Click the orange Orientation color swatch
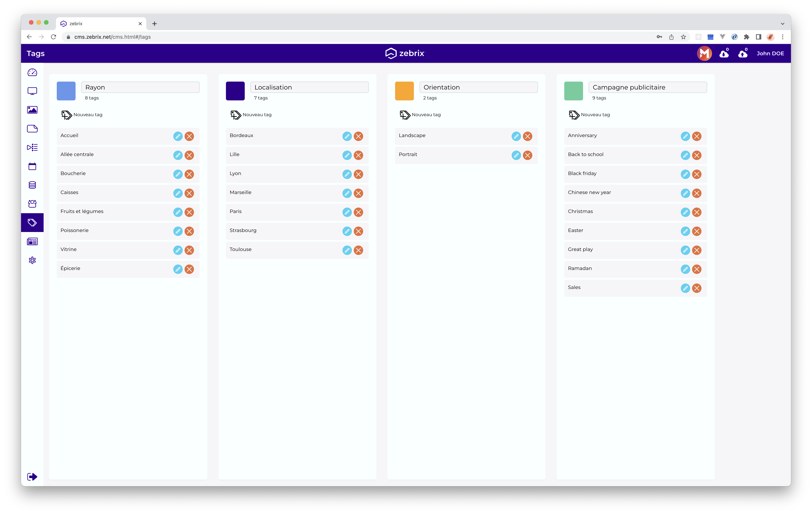Viewport: 812px width, 514px height. pos(404,91)
